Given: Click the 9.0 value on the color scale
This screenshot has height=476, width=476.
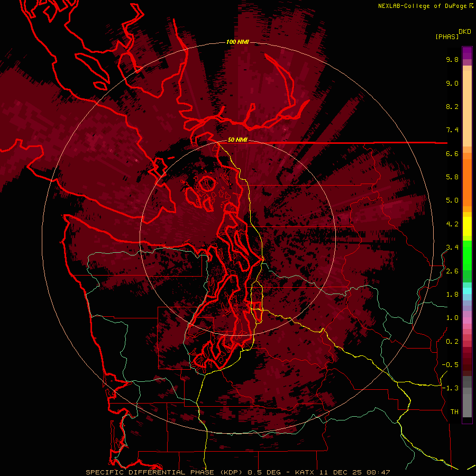Looking at the screenshot, I should [452, 83].
